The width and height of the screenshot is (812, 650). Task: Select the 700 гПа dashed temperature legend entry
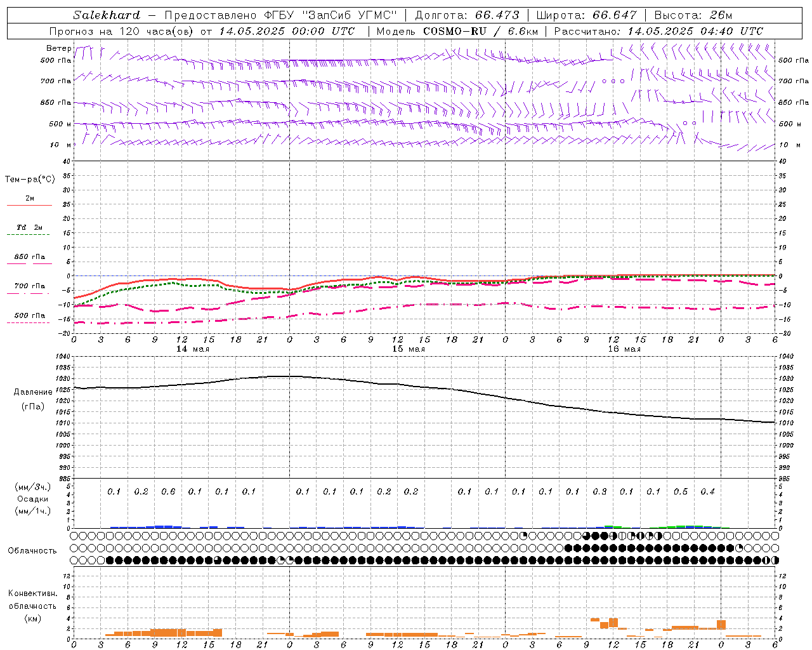pyautogui.click(x=29, y=286)
